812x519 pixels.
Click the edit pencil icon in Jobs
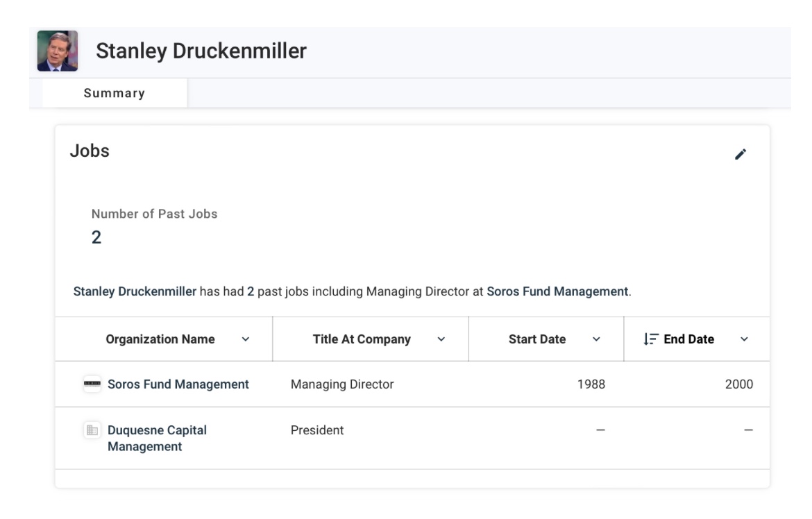coord(741,155)
